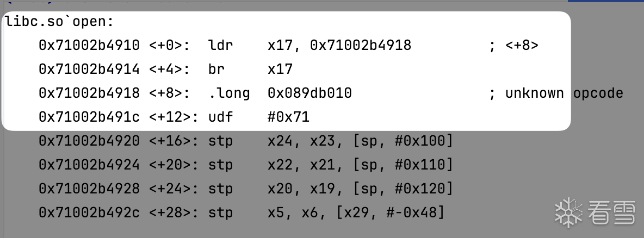Click the x17 operand of the br instruction
The width and height of the screenshot is (644, 238).
[x=280, y=69]
